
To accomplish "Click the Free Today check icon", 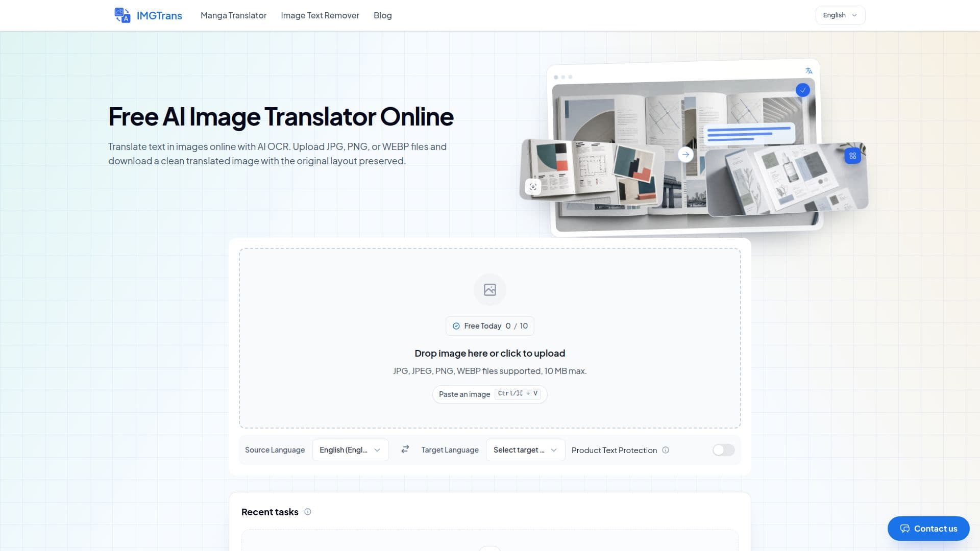I will pos(456,326).
